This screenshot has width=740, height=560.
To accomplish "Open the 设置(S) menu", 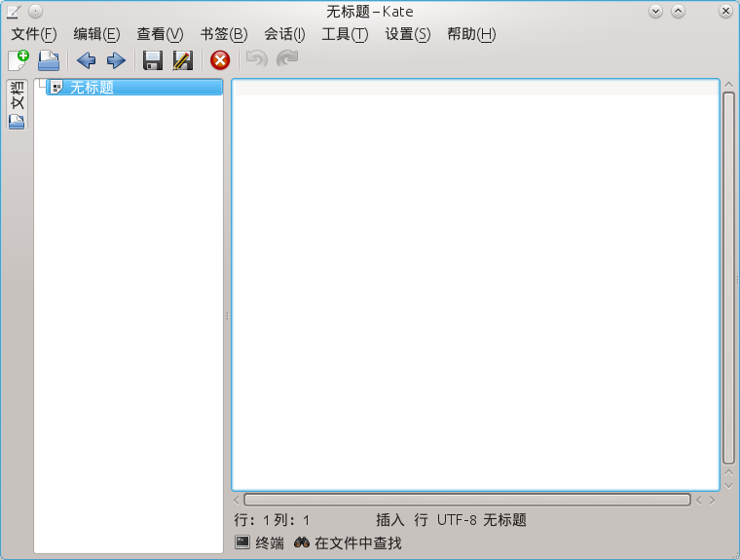I will point(408,34).
